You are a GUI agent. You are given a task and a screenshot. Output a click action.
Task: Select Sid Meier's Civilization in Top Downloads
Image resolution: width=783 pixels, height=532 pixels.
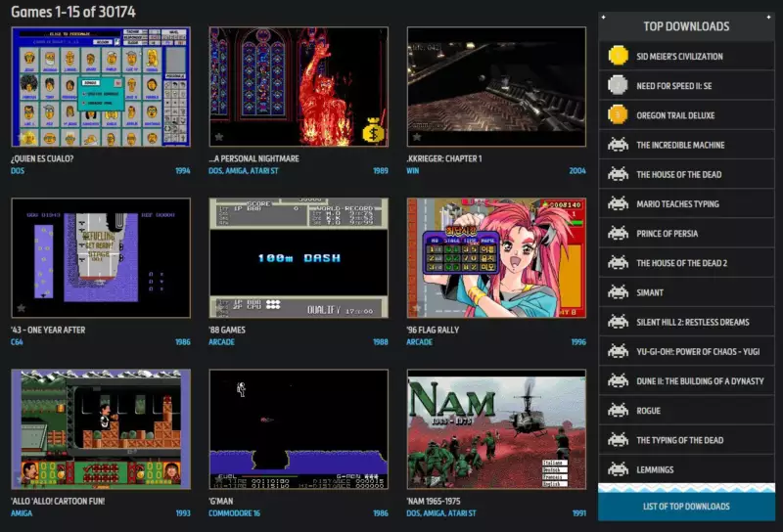click(686, 56)
